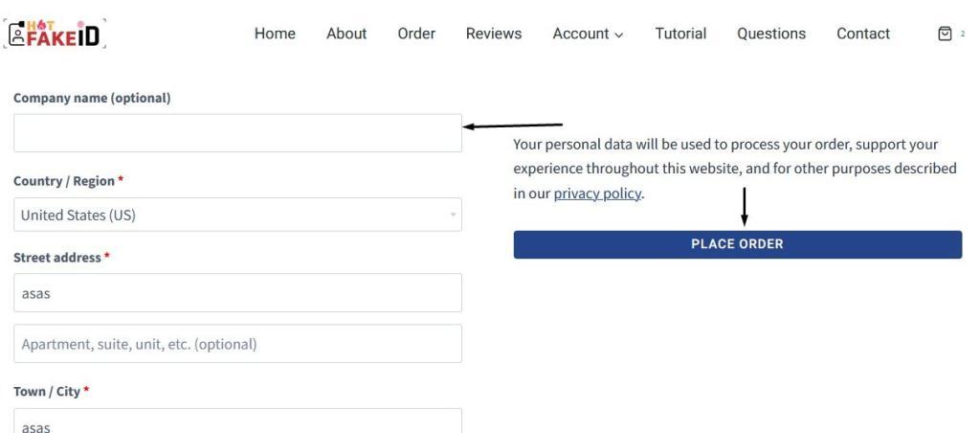
Task: Open the About page
Action: (x=346, y=34)
